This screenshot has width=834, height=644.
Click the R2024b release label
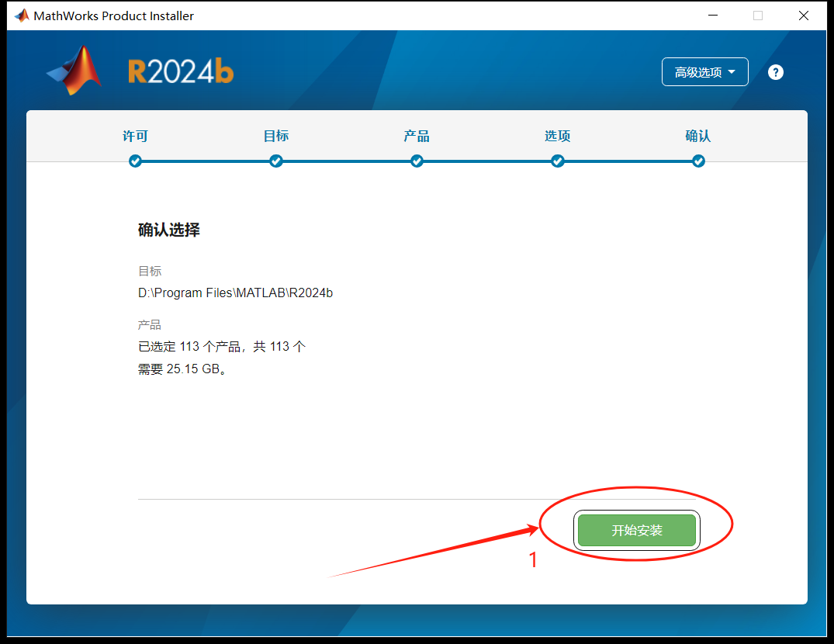coord(181,71)
